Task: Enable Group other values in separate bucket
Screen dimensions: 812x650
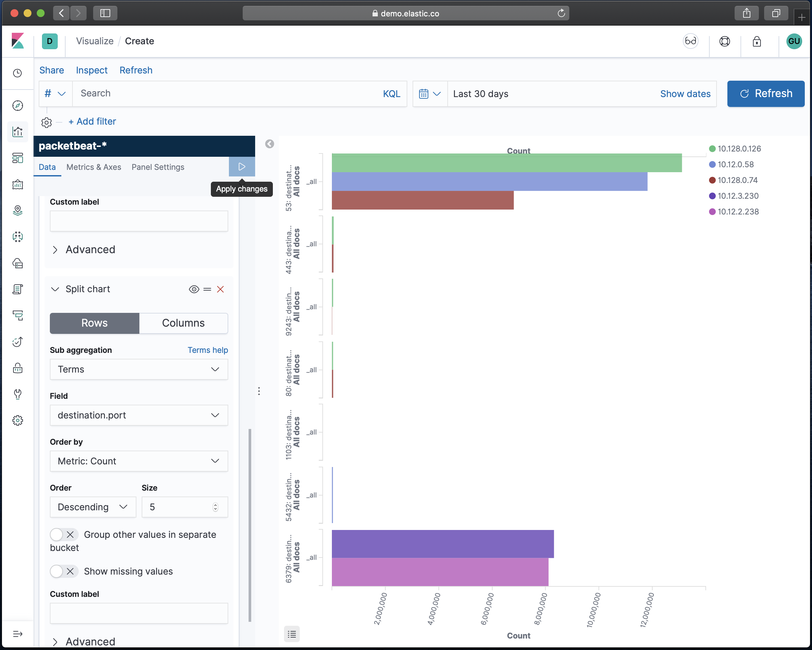Action: [63, 534]
